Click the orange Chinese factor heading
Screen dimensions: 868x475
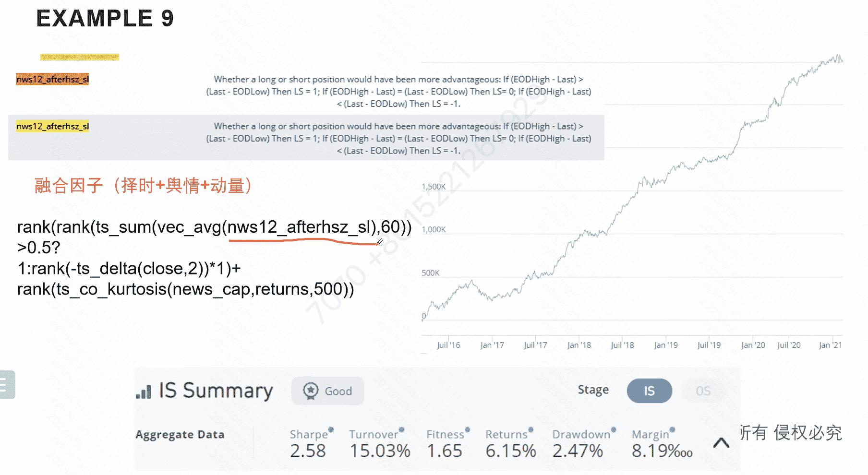(143, 186)
